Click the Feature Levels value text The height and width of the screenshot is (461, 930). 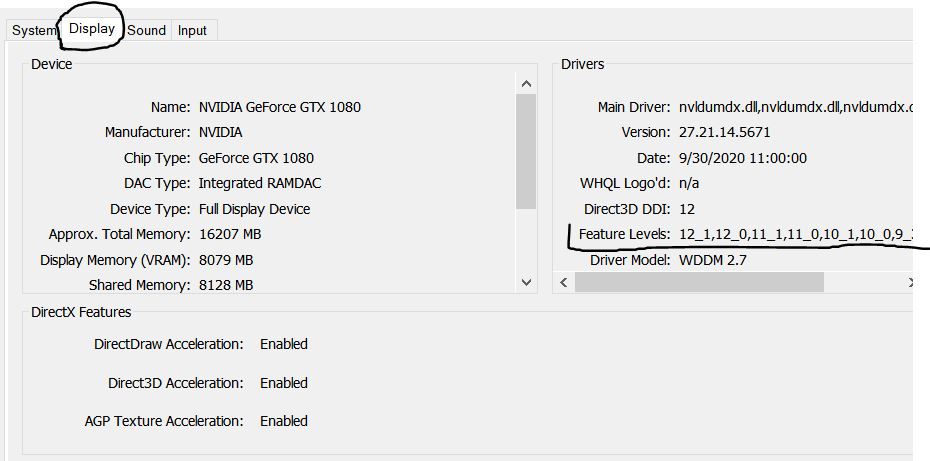tap(795, 235)
